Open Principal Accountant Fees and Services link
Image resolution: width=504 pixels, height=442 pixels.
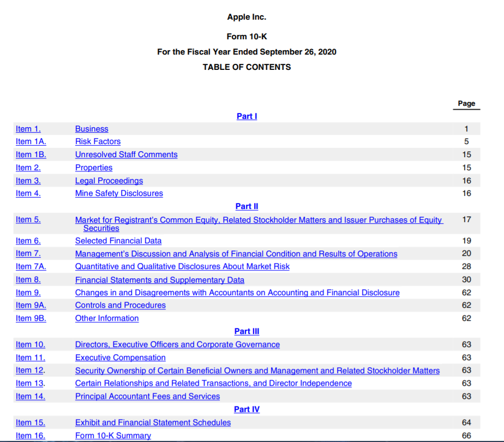[147, 396]
